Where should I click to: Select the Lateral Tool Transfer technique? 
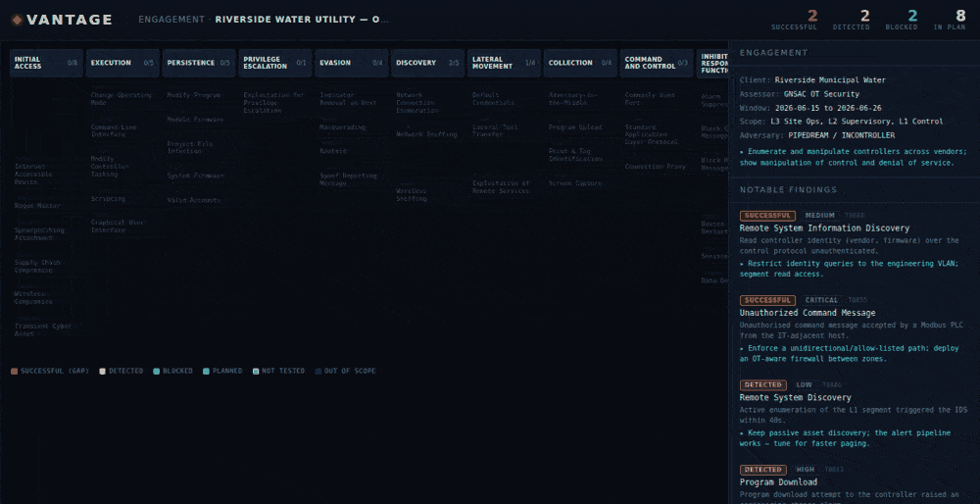coord(504,130)
